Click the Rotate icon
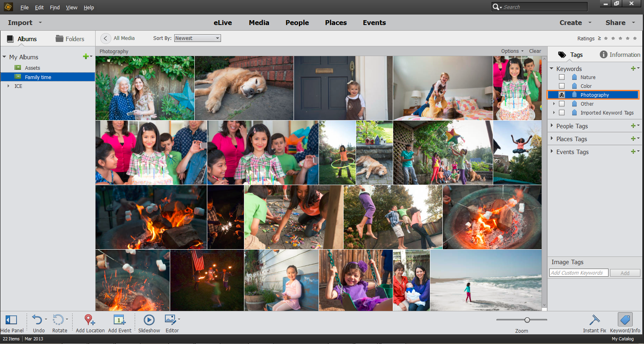 (x=58, y=320)
